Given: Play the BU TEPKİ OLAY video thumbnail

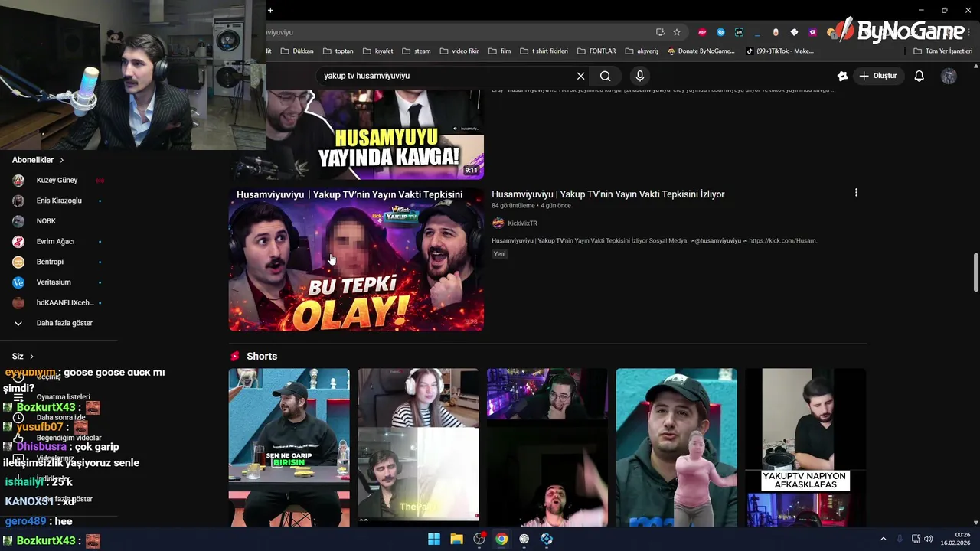Looking at the screenshot, I should point(356,259).
